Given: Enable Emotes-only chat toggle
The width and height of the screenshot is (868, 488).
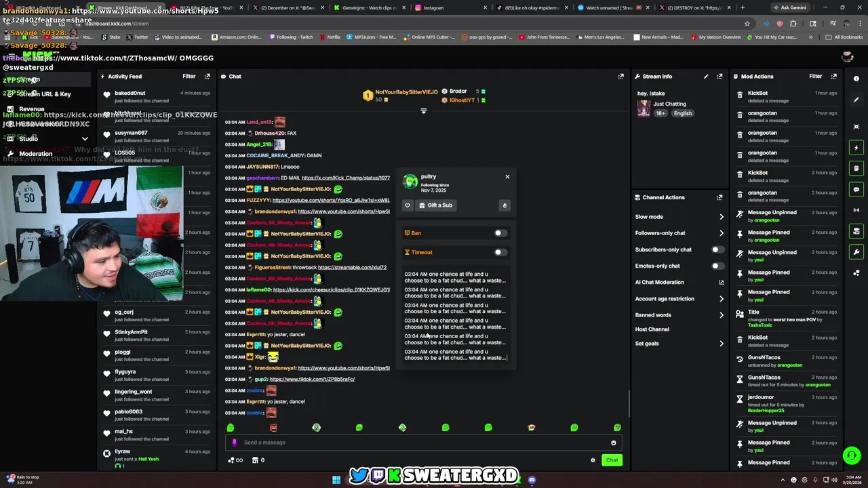Looking at the screenshot, I should tap(717, 266).
